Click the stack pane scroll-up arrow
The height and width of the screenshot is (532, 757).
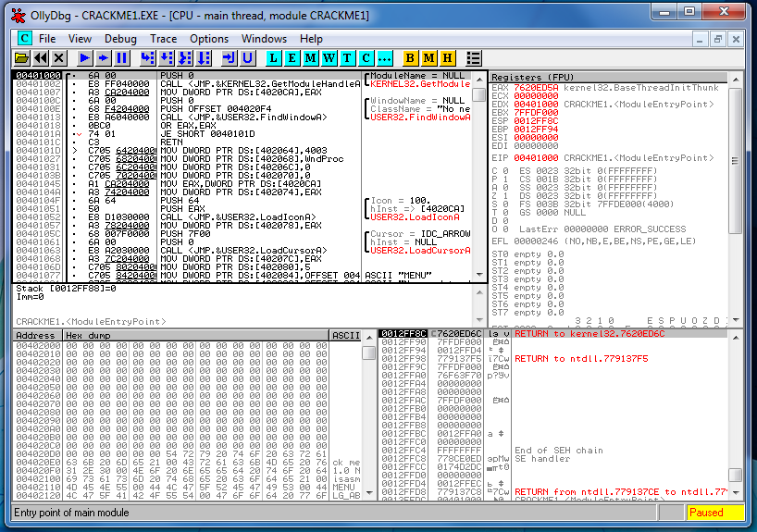[736, 338]
